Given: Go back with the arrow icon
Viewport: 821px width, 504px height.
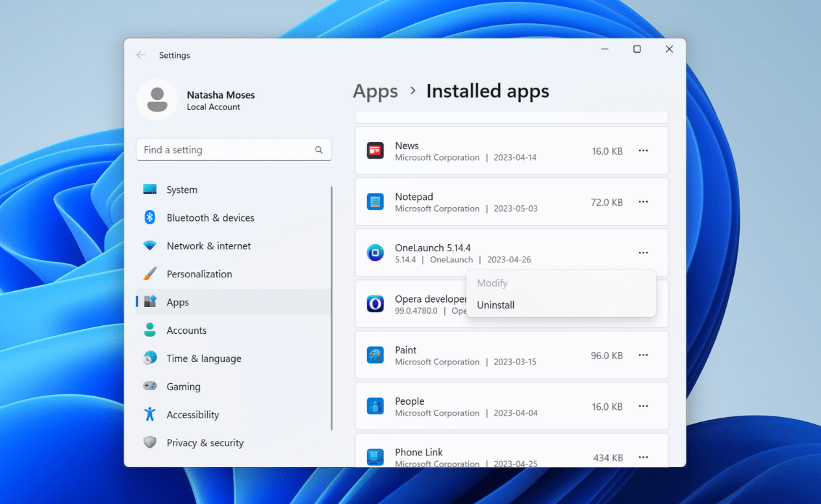Looking at the screenshot, I should click(x=141, y=55).
